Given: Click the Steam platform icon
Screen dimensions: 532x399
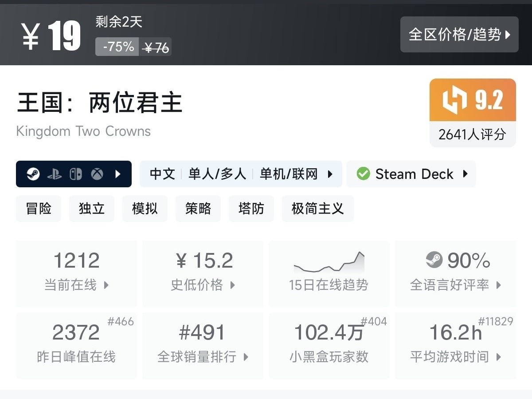Looking at the screenshot, I should [x=33, y=174].
